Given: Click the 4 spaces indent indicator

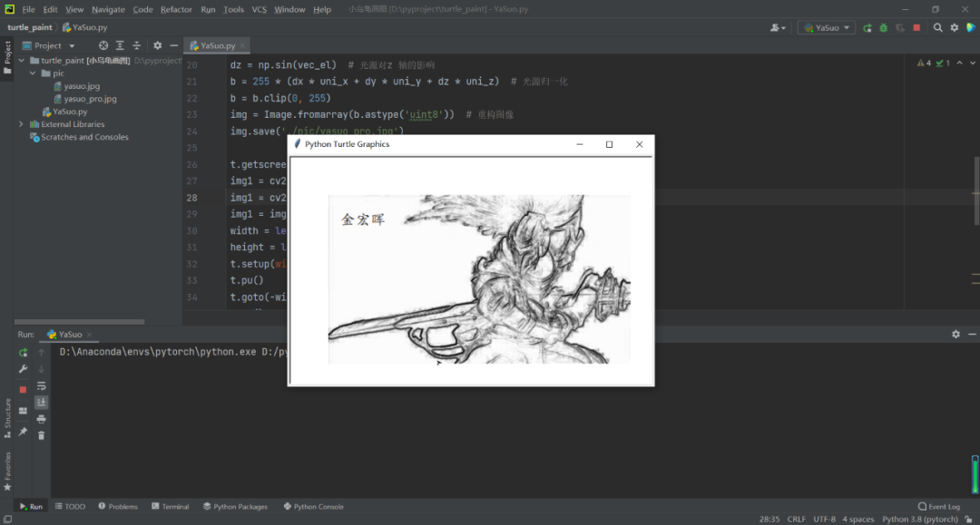Looking at the screenshot, I should (x=858, y=520).
